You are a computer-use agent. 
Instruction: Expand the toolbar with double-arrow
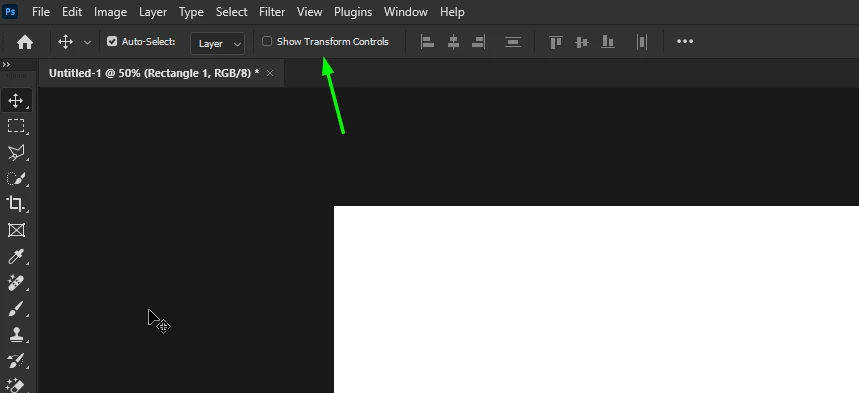[7, 65]
